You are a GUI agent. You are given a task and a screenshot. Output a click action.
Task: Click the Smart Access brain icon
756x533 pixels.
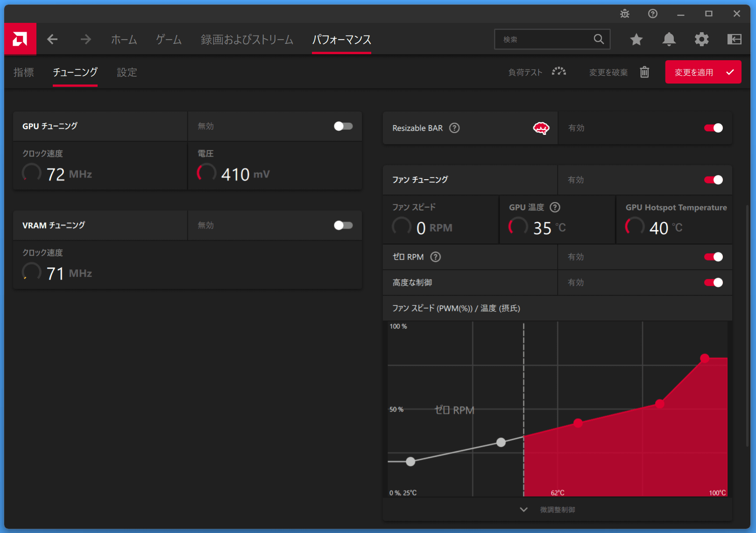[x=541, y=128]
